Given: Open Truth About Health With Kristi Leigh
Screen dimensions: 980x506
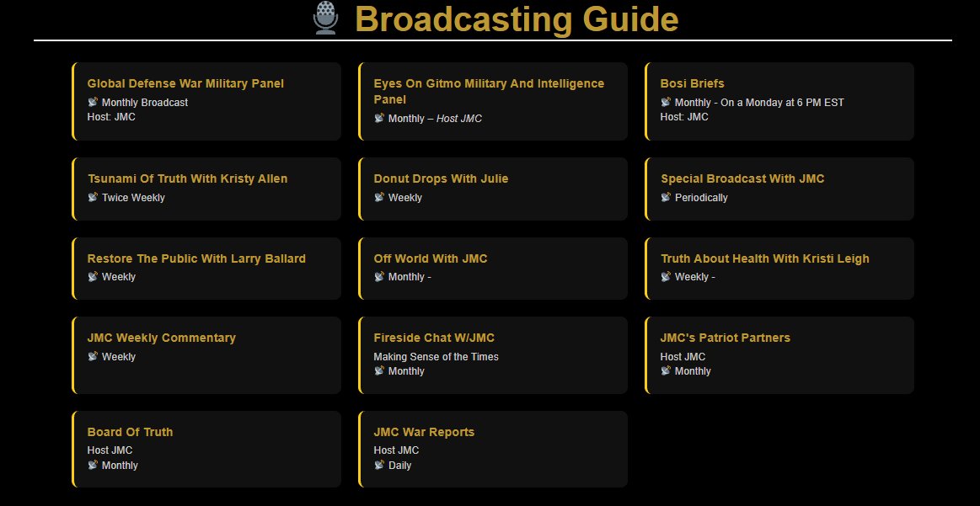Looking at the screenshot, I should pos(765,258).
